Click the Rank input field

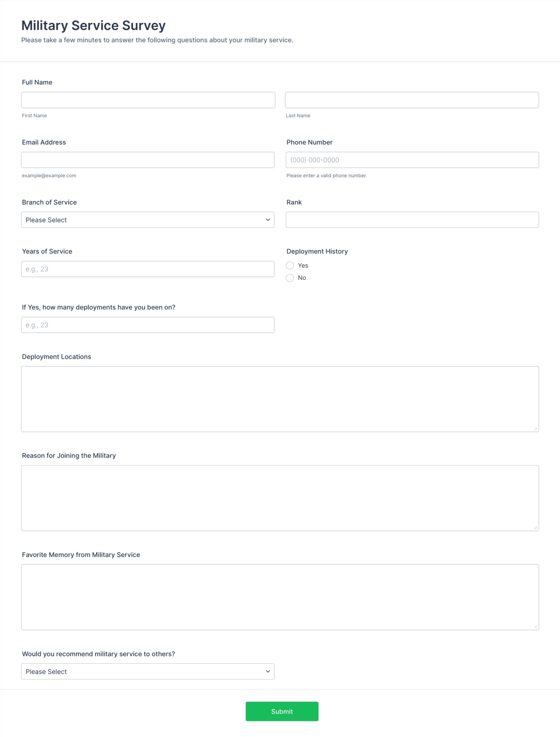(x=412, y=219)
